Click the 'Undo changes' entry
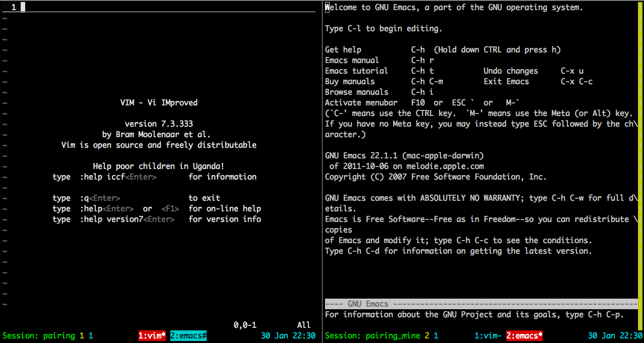This screenshot has width=644, height=343. [x=511, y=71]
